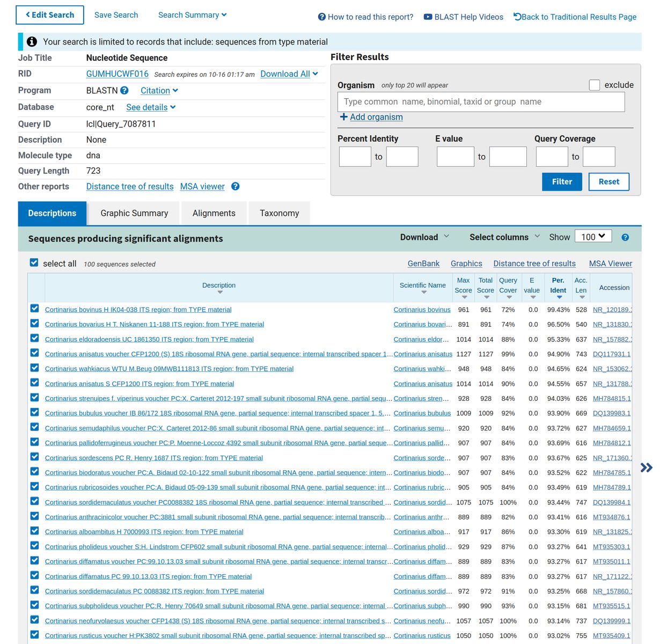
Task: Click the plus icon for Add organism
Action: coord(343,117)
